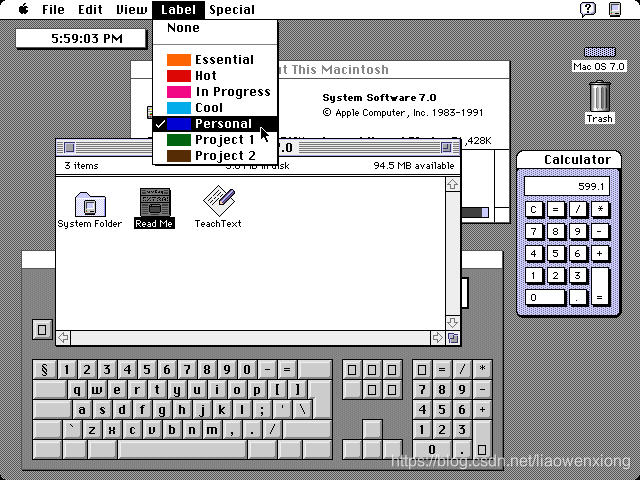Click the p key in Key Caps
The height and width of the screenshot is (480, 640).
[x=257, y=390]
